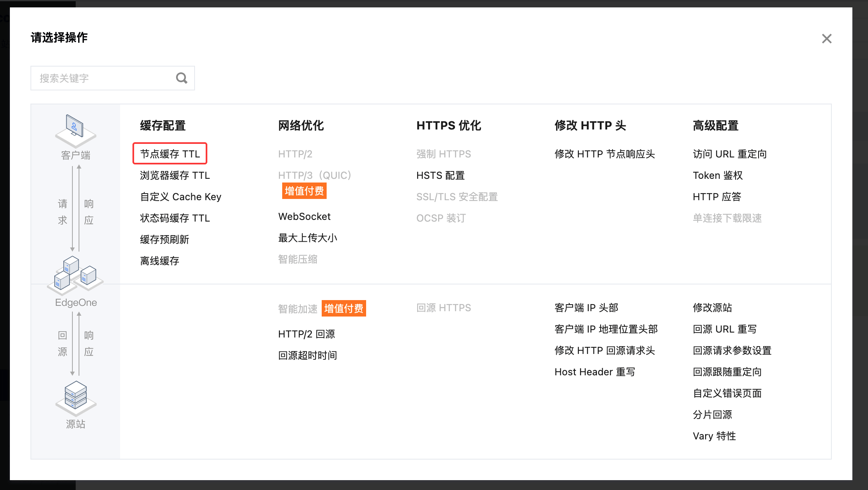Click the EdgeOne label in diagram

(x=76, y=303)
